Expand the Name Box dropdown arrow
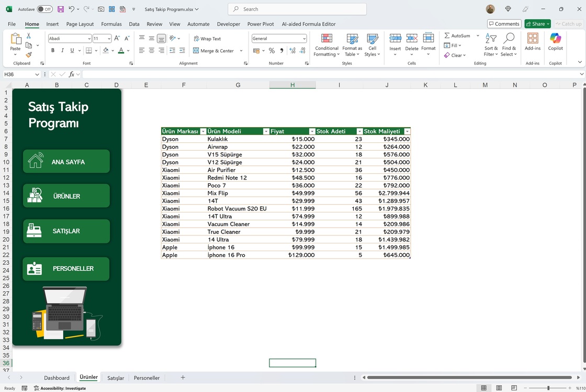The image size is (586, 392). [37, 74]
